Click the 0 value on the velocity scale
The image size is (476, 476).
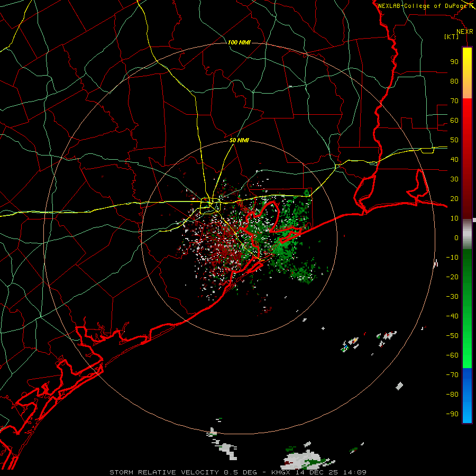[x=456, y=237]
